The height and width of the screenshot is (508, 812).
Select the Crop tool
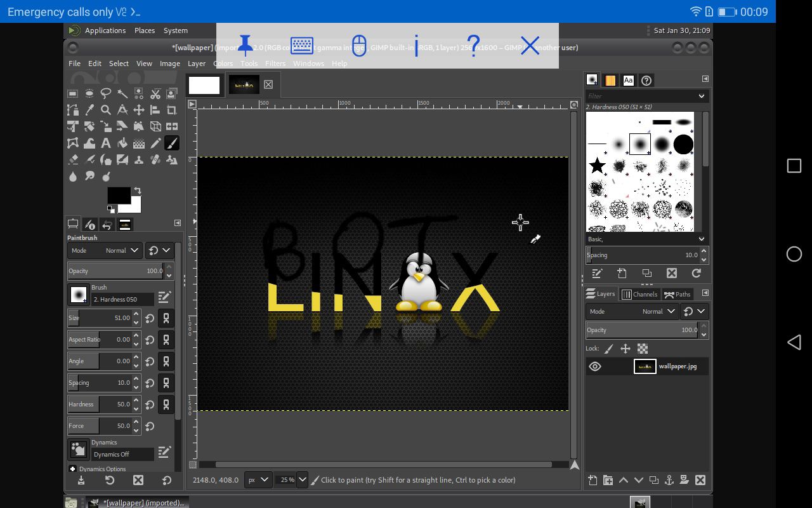click(172, 110)
